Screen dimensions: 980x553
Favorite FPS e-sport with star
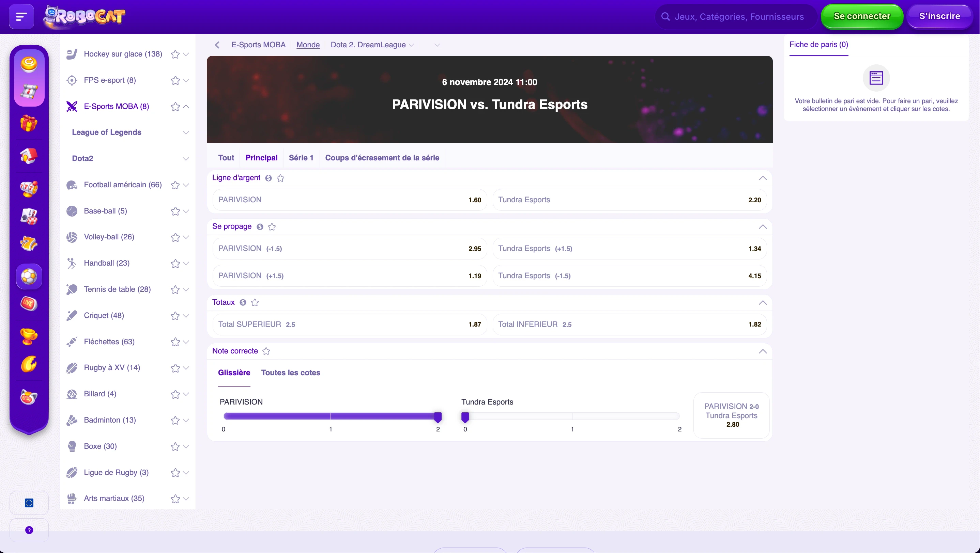175,81
